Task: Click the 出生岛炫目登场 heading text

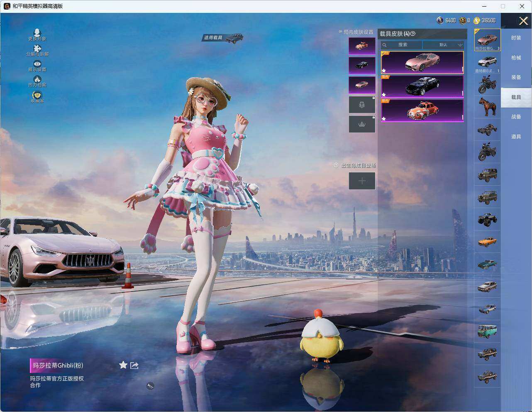Action: pyautogui.click(x=359, y=165)
